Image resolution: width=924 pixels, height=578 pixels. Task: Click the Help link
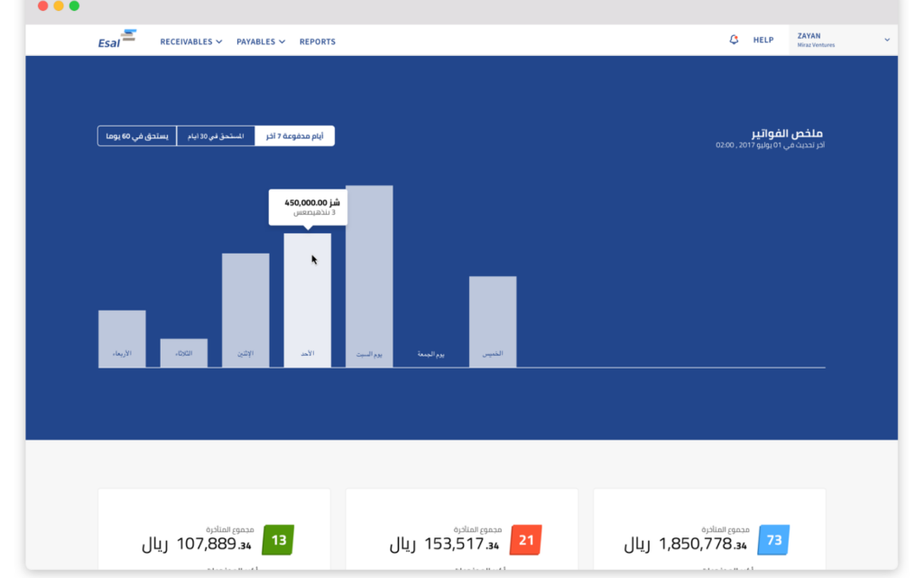(763, 41)
